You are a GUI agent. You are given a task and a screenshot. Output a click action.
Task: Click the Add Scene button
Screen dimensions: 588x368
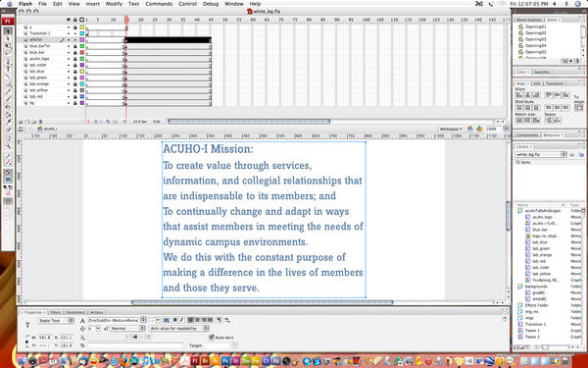[570, 61]
